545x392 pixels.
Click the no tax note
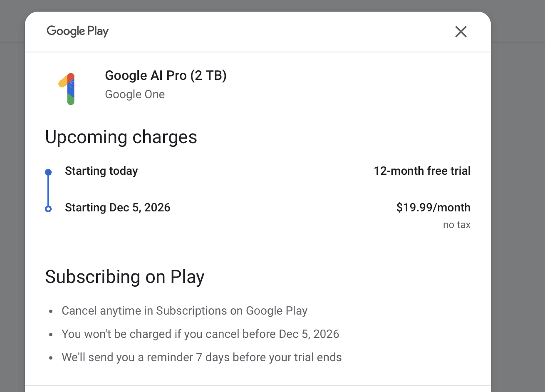click(456, 225)
